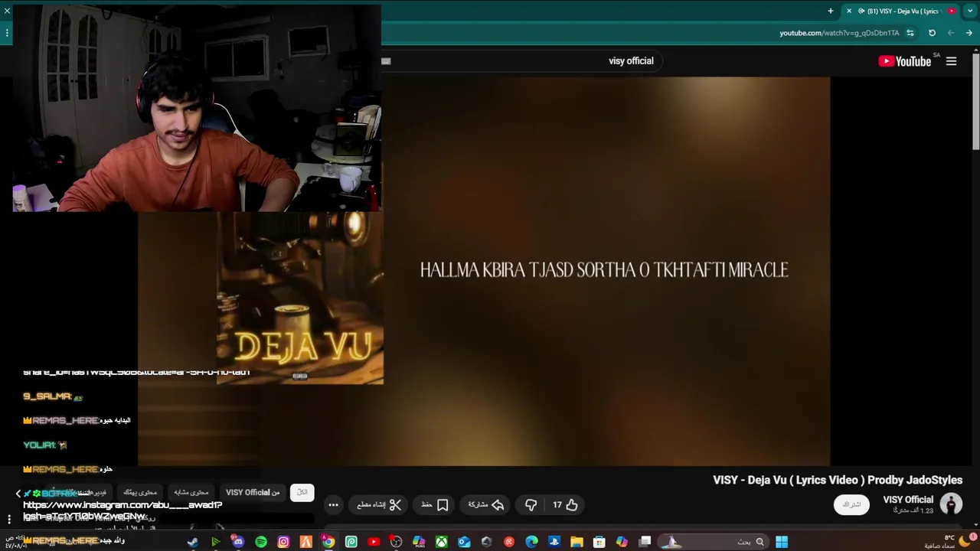Go to the YouTube home logo
The height and width of the screenshot is (551, 980).
(905, 61)
